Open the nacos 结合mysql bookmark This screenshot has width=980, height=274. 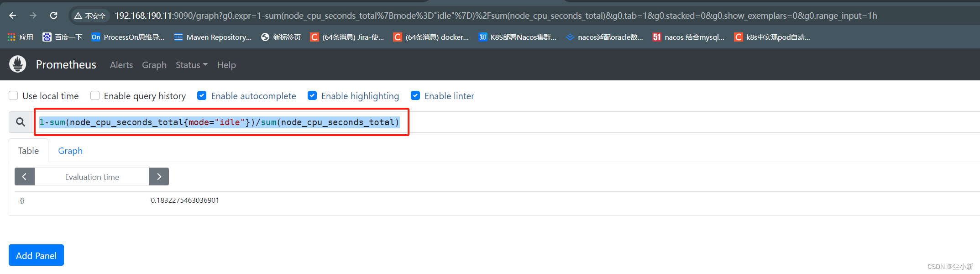click(688, 37)
